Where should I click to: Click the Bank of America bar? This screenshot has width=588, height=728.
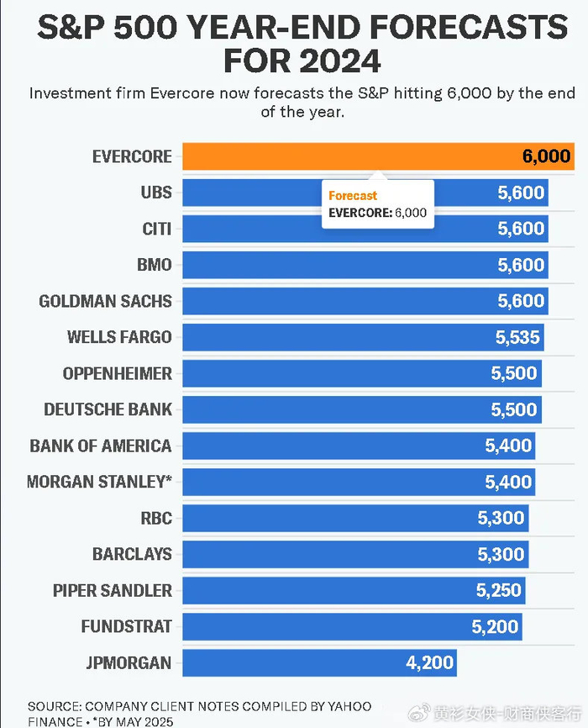pos(359,446)
